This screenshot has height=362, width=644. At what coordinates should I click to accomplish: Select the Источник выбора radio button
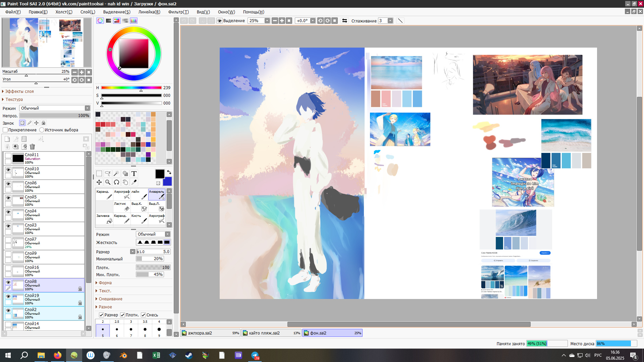pyautogui.click(x=42, y=130)
